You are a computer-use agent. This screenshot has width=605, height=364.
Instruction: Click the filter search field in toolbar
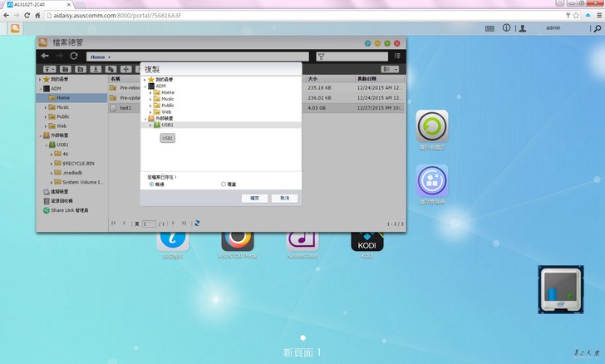[353, 57]
